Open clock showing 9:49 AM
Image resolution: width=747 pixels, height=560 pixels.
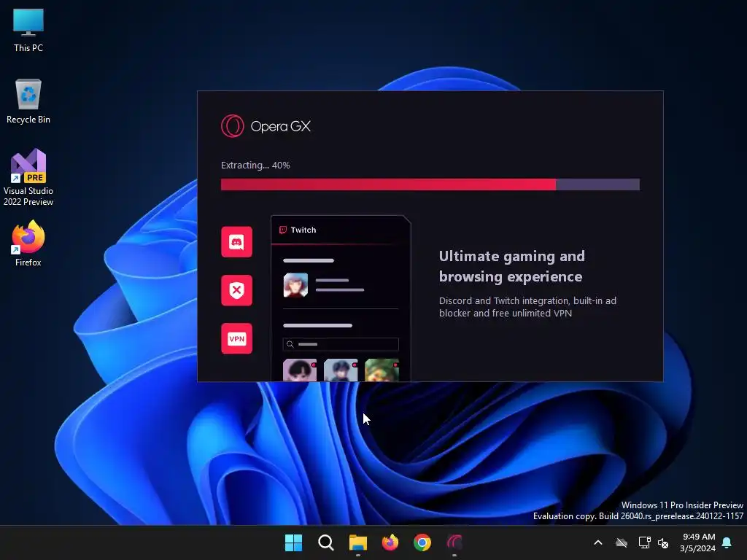(698, 542)
